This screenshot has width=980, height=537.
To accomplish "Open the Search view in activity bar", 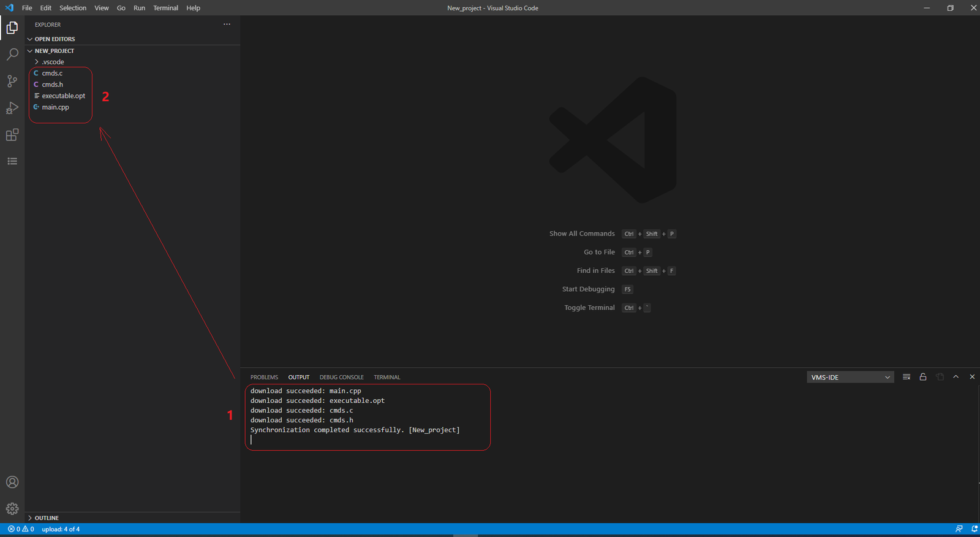I will pos(12,55).
